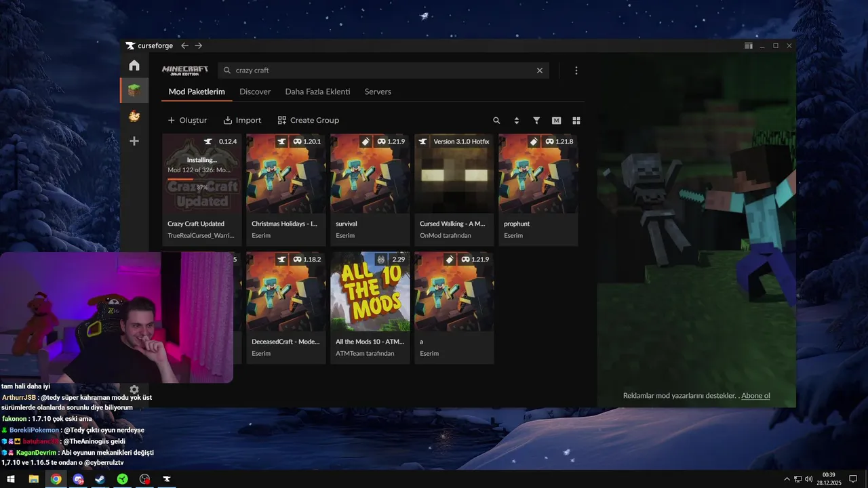Click author text TrueRealCursed_Warri...
Screen dimensions: 868x488
[x=201, y=235]
